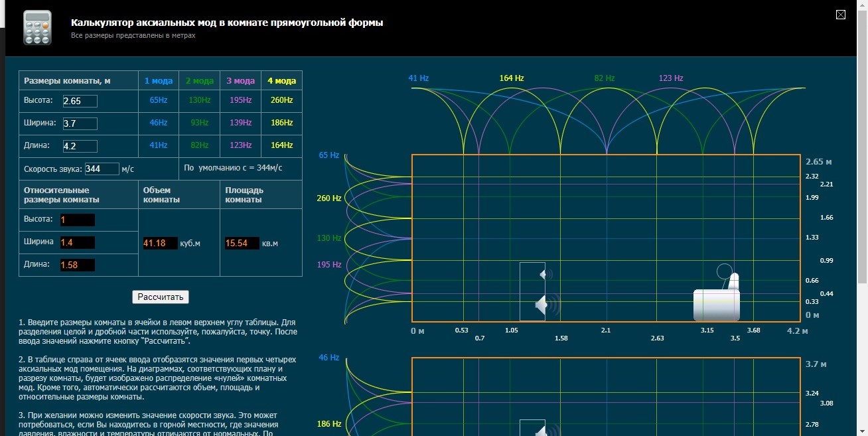Image resolution: width=868 pixels, height=436 pixels.
Task: Click the 186 Hz label by the lower diagram
Action: click(329, 424)
